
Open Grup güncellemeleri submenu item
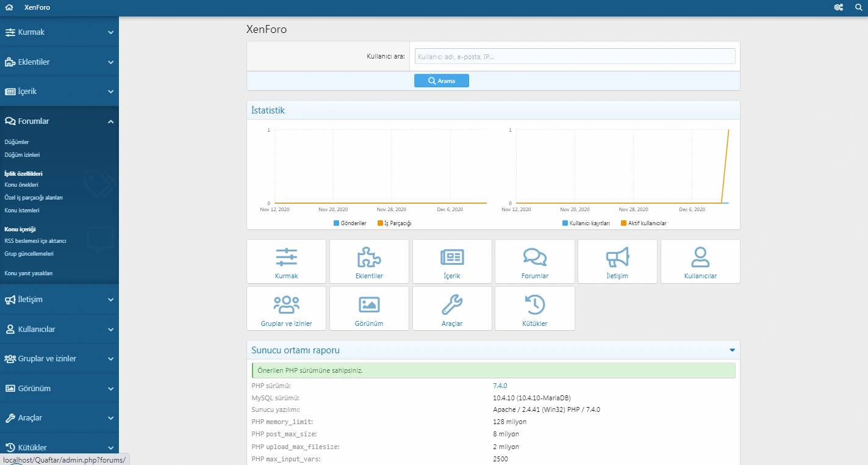(x=29, y=254)
